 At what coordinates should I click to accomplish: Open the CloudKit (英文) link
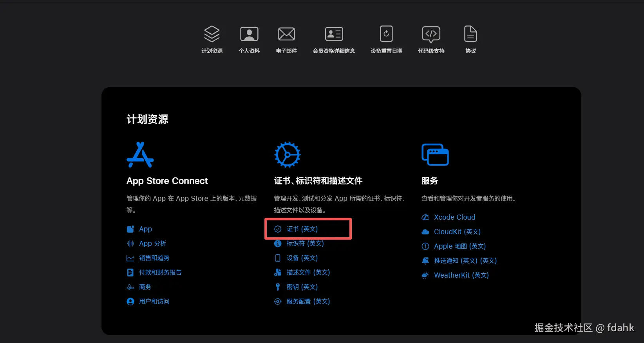tap(457, 232)
